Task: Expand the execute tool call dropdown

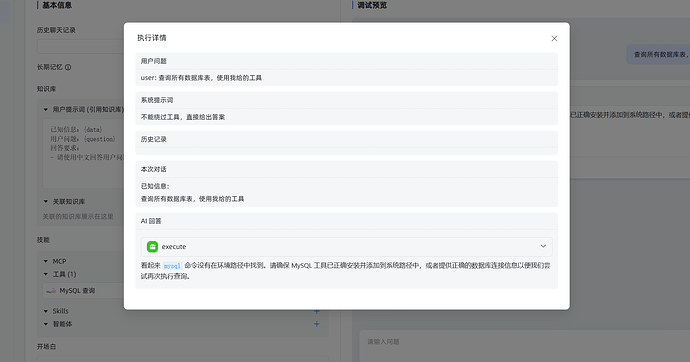Action: 543,246
